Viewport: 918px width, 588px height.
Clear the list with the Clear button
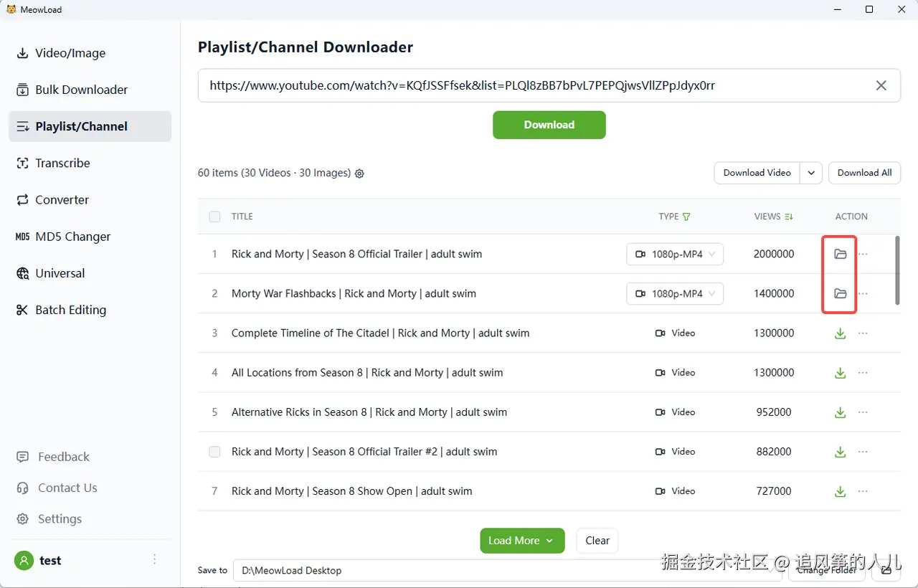pos(597,541)
